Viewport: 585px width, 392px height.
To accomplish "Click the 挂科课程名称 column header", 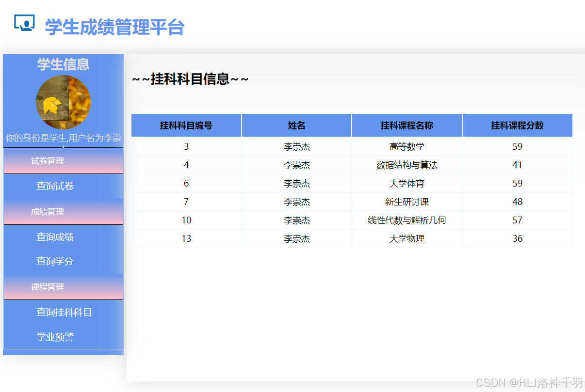I will point(407,125).
